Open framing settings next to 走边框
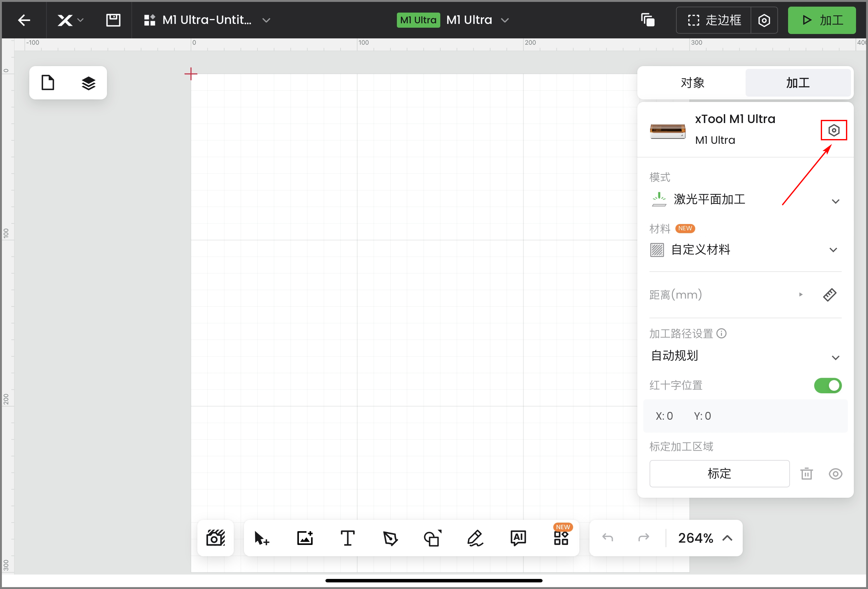Image resolution: width=868 pixels, height=589 pixels. [764, 20]
